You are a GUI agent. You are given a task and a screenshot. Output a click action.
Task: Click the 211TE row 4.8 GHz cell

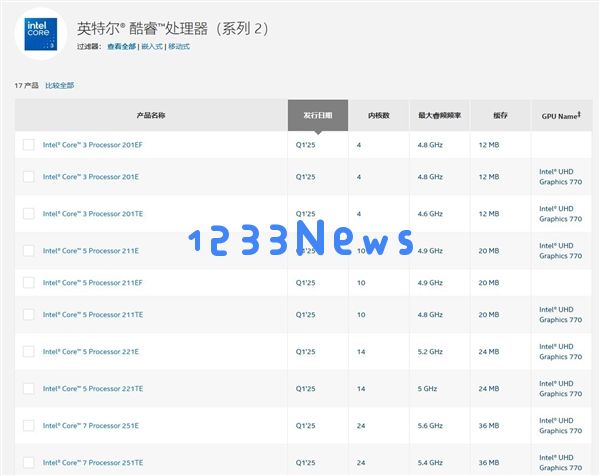coord(430,315)
